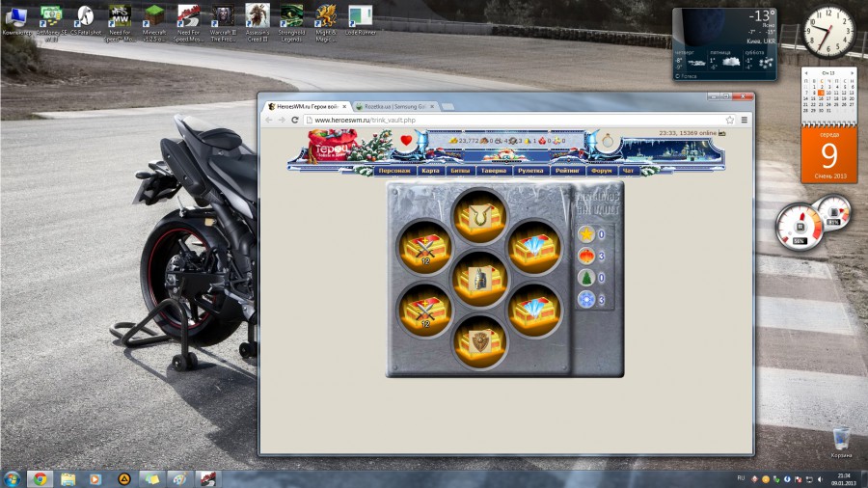Select the Warcraft III desktop shortcut
Image resolution: width=868 pixels, height=488 pixels.
(223, 23)
